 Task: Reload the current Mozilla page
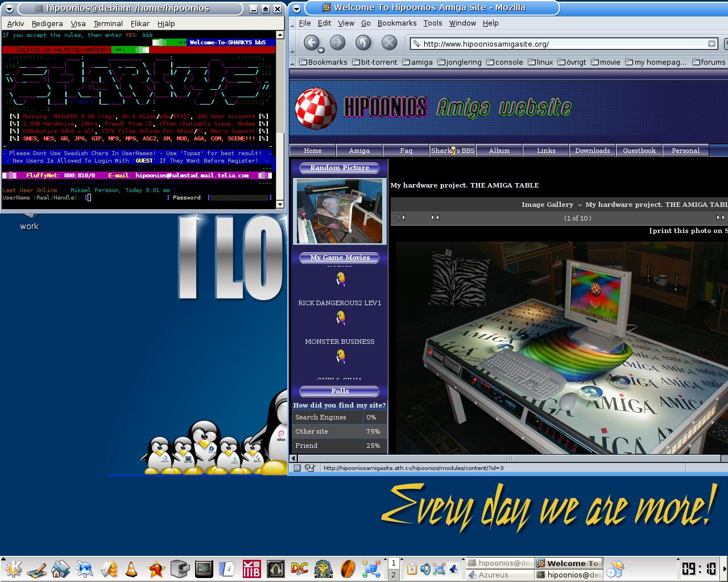click(x=363, y=43)
